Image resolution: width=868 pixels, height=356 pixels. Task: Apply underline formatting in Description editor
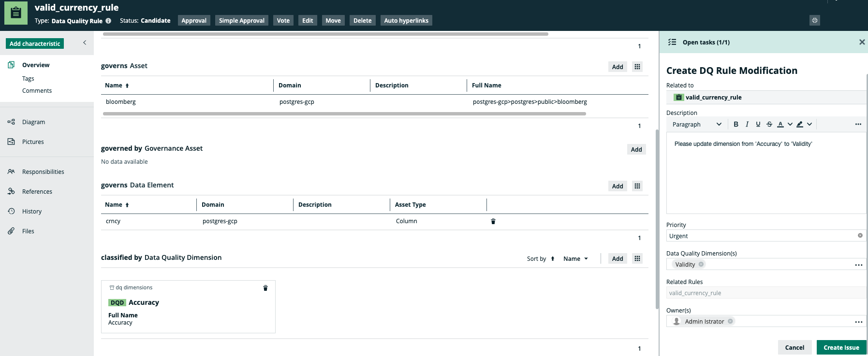(x=758, y=124)
